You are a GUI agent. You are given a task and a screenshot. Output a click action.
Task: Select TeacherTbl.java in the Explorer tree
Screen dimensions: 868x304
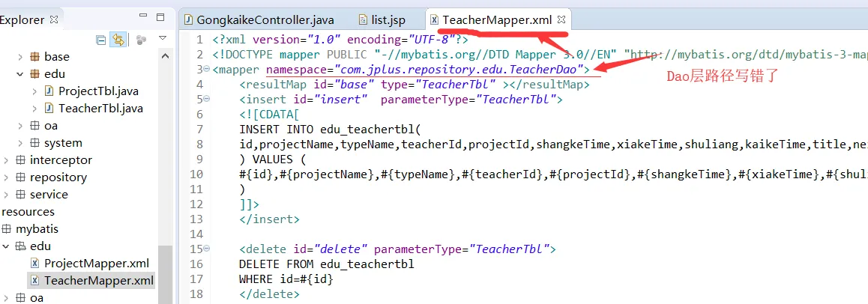coord(100,109)
